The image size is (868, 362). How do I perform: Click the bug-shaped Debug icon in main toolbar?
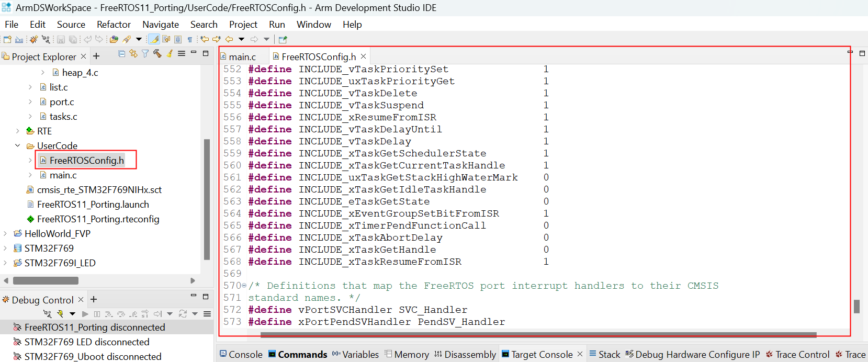33,39
